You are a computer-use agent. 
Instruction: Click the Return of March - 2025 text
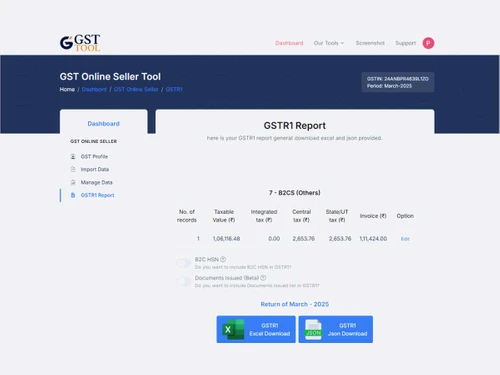coord(295,304)
